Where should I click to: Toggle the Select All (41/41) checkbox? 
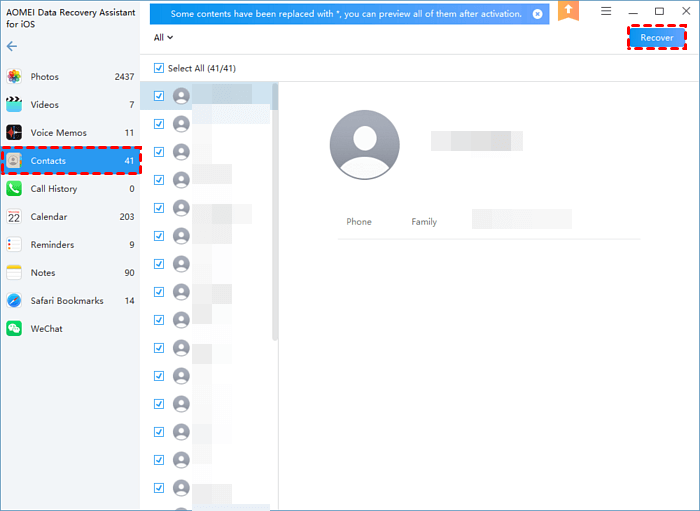pyautogui.click(x=159, y=68)
